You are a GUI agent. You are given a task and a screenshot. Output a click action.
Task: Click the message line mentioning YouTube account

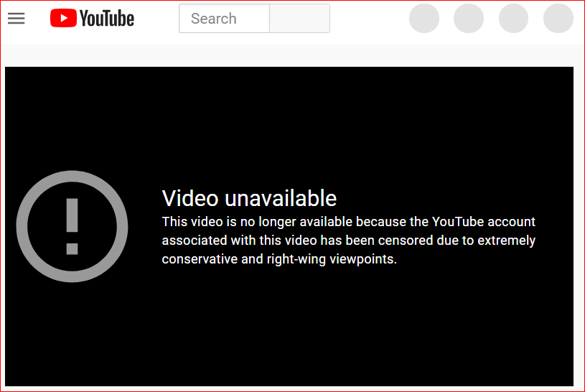[x=348, y=222]
